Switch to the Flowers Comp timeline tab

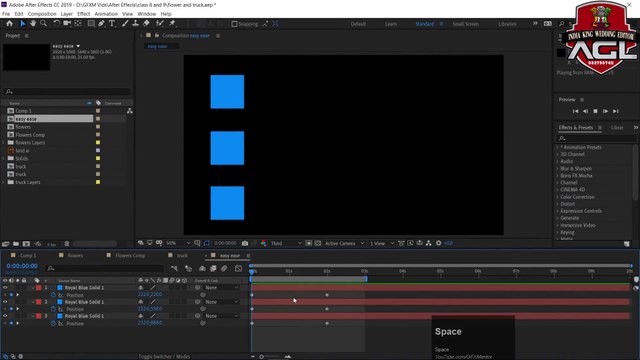pyautogui.click(x=130, y=256)
